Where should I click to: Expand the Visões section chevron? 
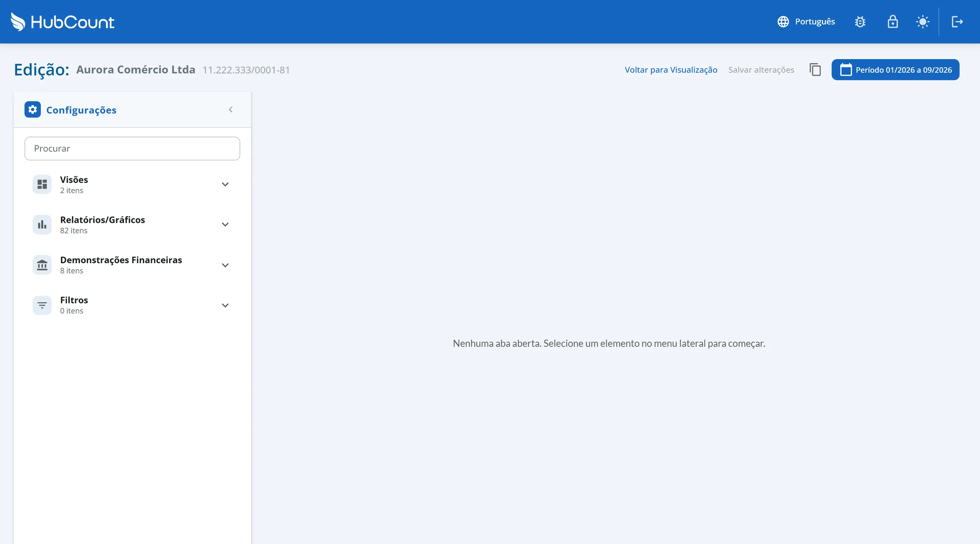click(225, 184)
